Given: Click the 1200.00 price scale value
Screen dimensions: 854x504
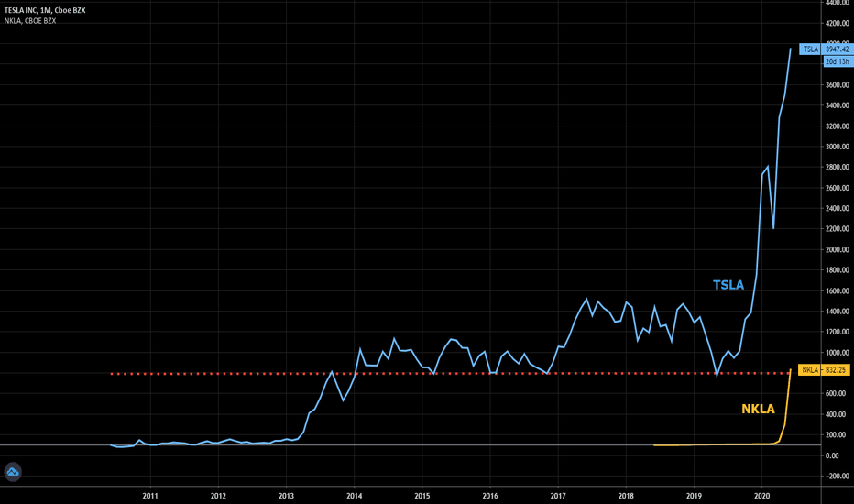Looking at the screenshot, I should pos(838,332).
